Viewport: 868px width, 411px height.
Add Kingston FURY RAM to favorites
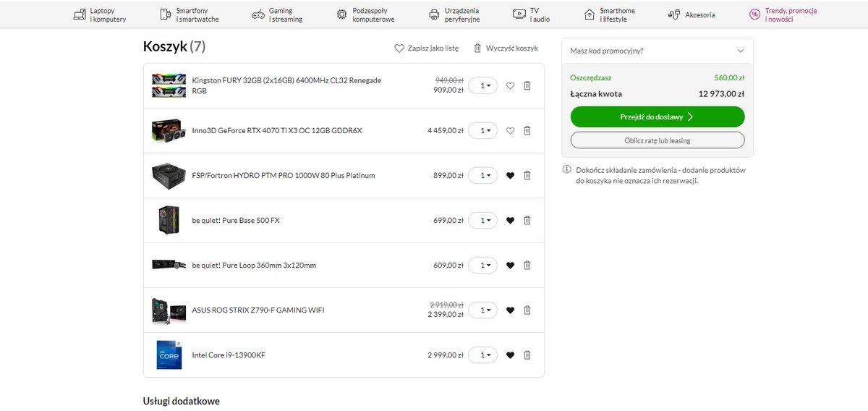(510, 85)
